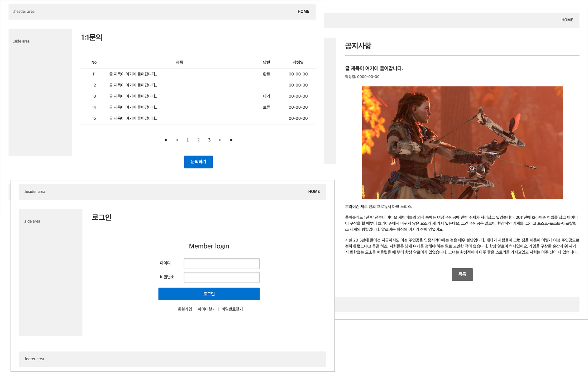Click the single next-page arrow
This screenshot has width=588, height=372.
coord(220,140)
